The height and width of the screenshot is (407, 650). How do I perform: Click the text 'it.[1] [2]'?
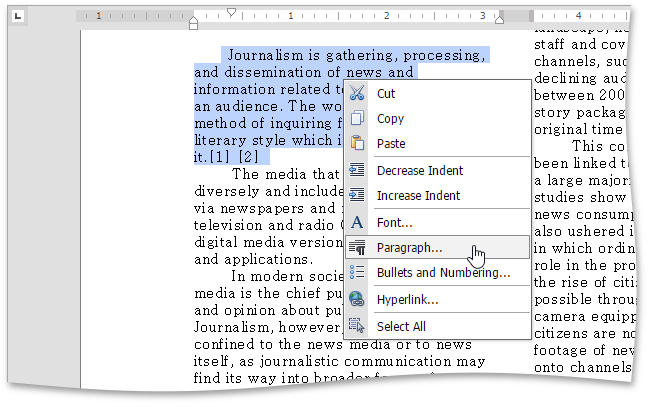[226, 157]
